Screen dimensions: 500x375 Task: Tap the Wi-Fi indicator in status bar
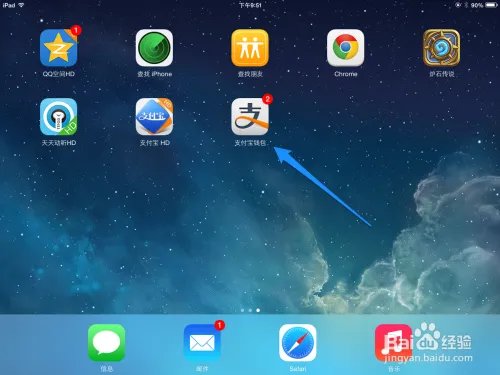pos(21,5)
